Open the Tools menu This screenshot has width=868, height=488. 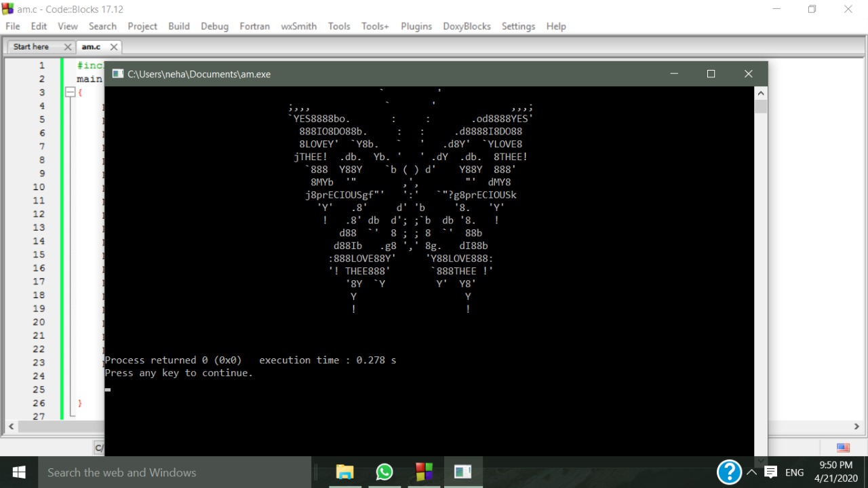click(339, 26)
